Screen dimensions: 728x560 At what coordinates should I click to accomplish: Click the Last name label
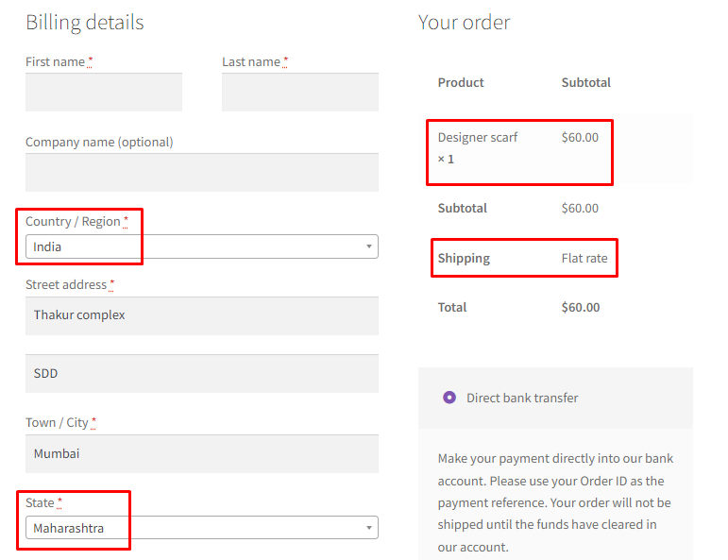pyautogui.click(x=251, y=61)
